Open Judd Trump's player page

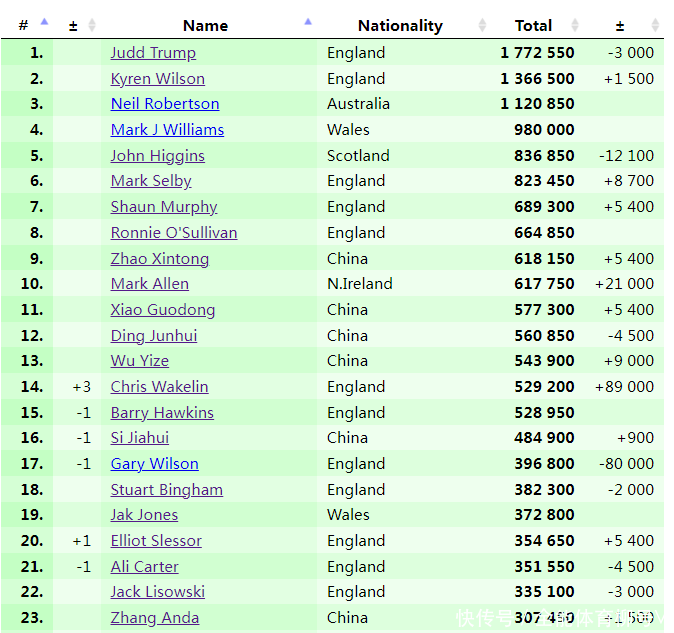[153, 53]
